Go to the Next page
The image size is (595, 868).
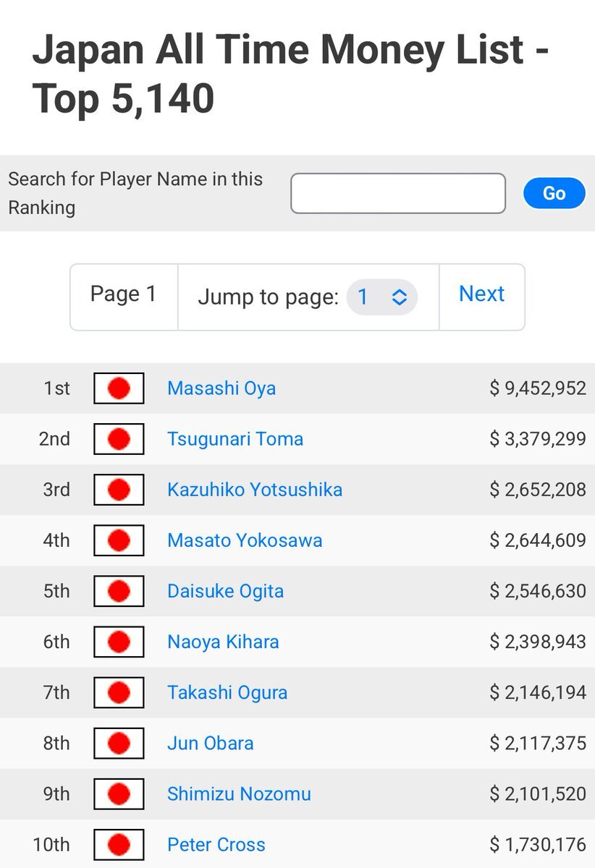click(x=481, y=294)
